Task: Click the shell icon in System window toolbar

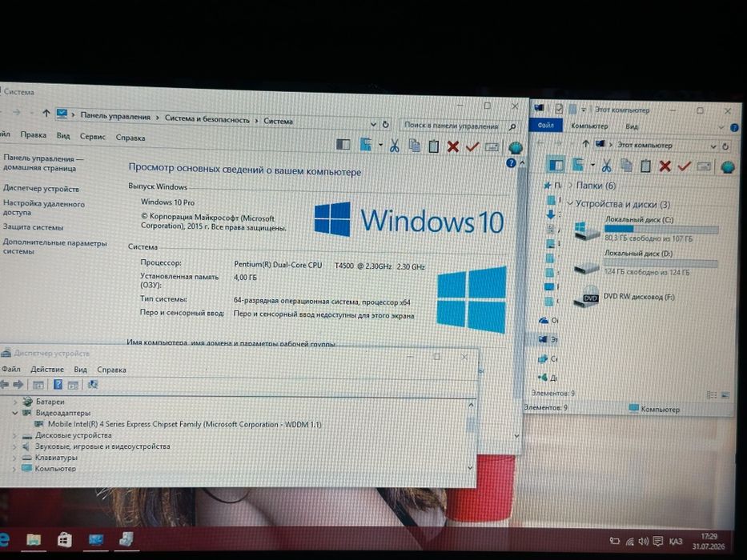Action: click(515, 148)
